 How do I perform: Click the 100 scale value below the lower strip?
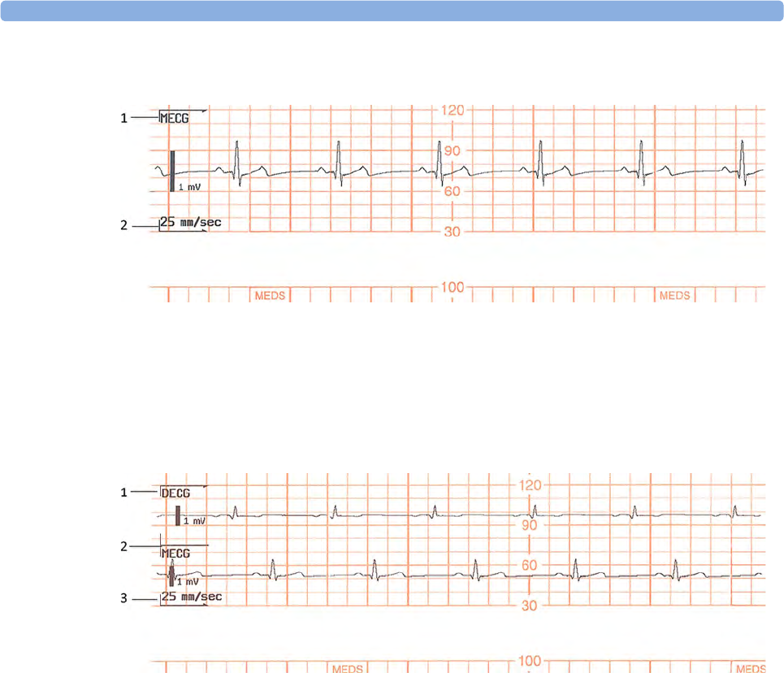coord(530,661)
